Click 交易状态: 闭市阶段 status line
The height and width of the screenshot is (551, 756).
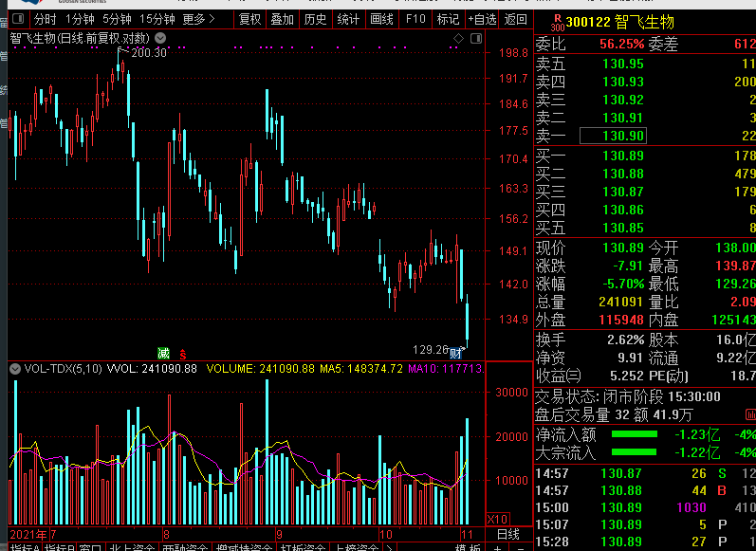(628, 396)
